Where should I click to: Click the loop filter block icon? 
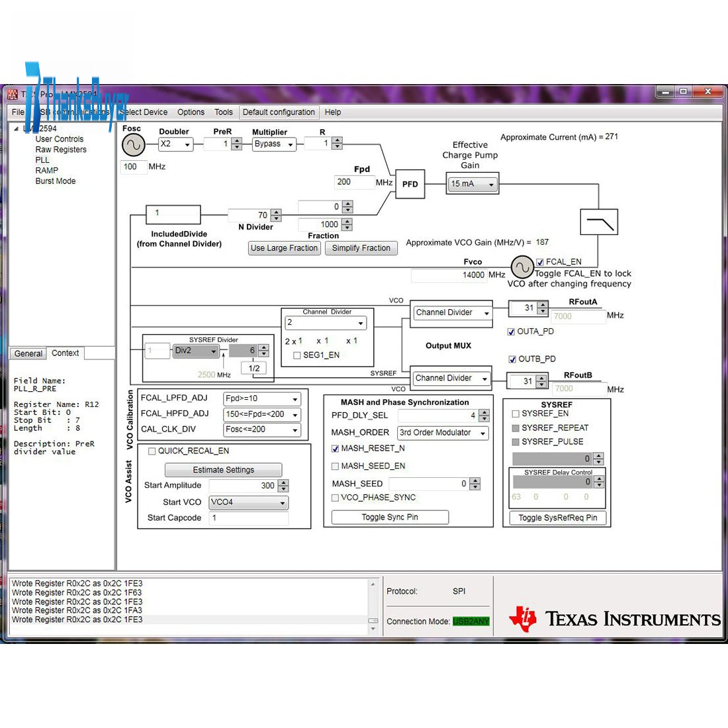tap(598, 222)
